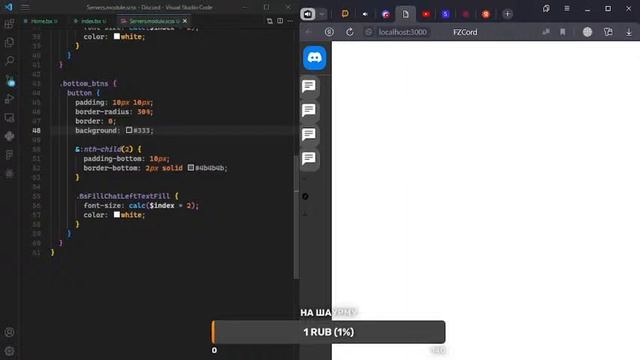Open VS Code Manage gear icon
The height and width of the screenshot is (360, 640).
(x=9, y=351)
